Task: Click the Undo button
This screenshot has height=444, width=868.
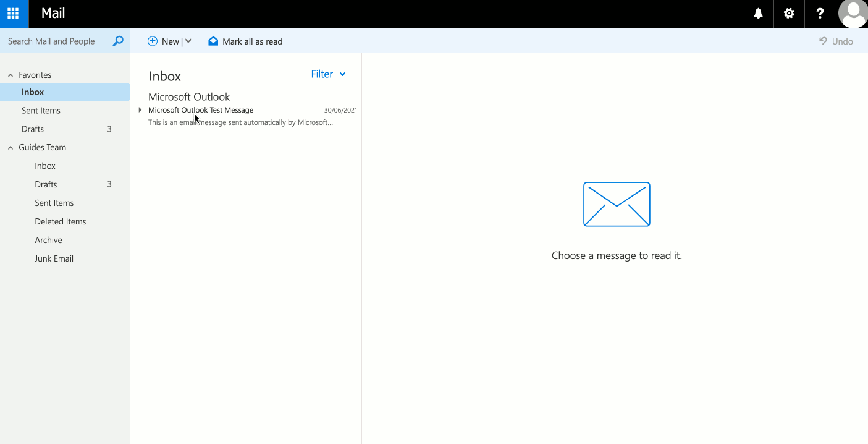Action: pos(836,41)
